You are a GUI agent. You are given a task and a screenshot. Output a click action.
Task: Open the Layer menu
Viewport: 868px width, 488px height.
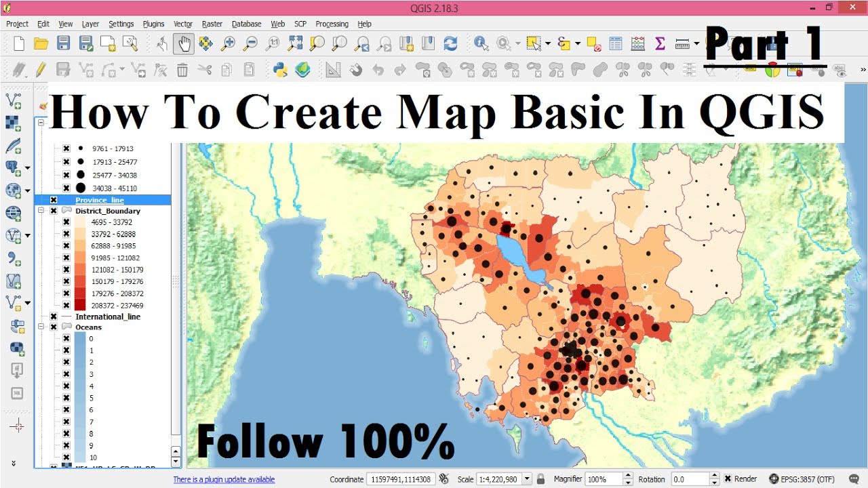[90, 24]
